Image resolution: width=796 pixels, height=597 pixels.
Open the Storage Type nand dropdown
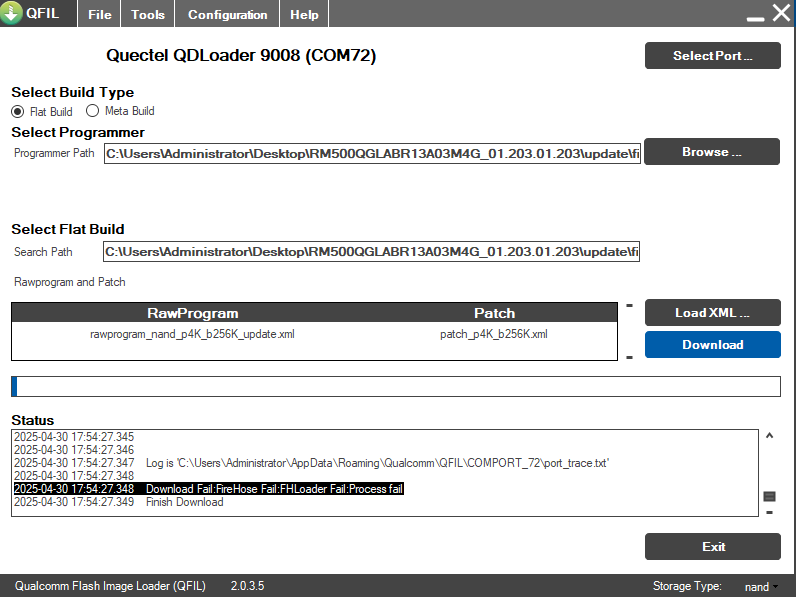pos(761,586)
